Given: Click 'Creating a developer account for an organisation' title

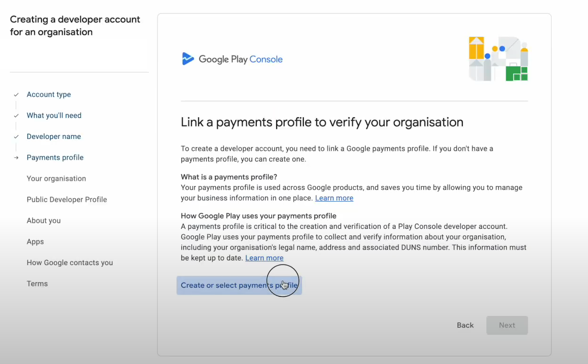Looking at the screenshot, I should pyautogui.click(x=75, y=26).
